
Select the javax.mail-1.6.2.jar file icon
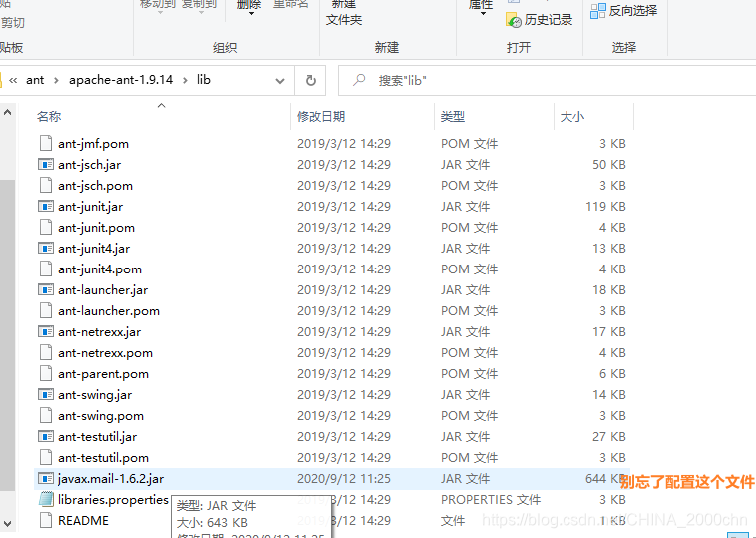tap(46, 479)
